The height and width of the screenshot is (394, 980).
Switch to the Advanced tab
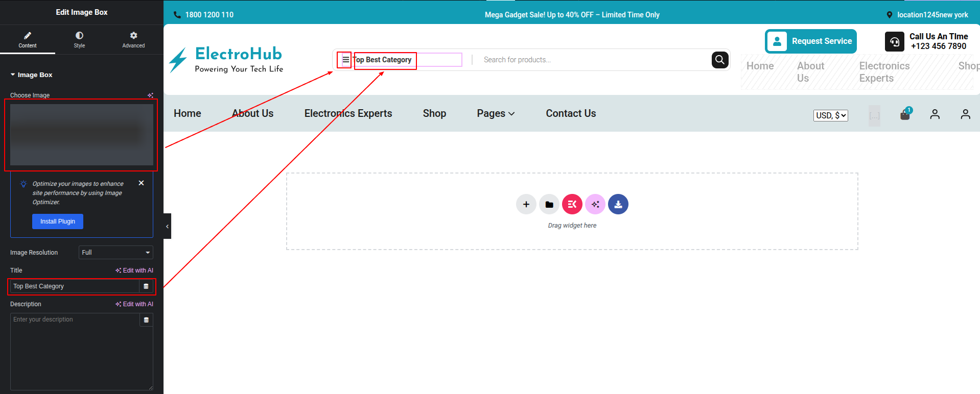(133, 39)
